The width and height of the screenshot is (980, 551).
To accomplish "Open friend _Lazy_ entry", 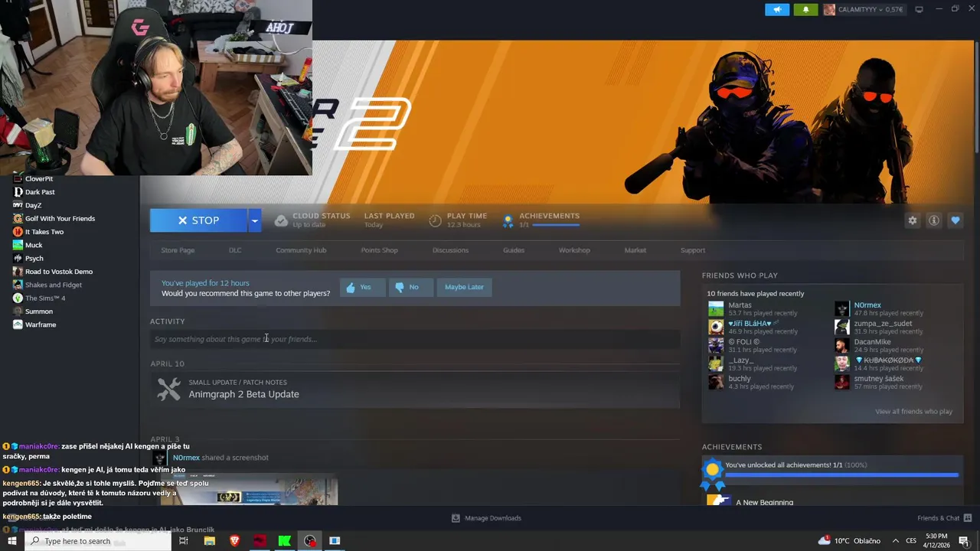I will 753,364.
